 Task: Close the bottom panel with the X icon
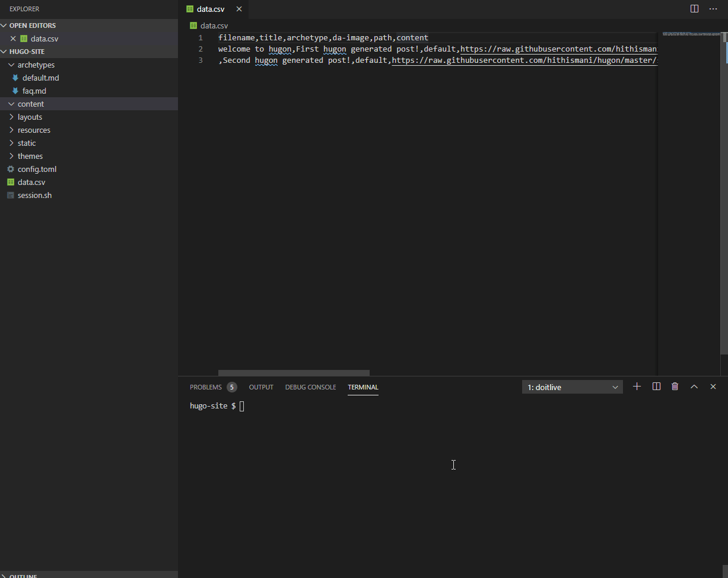coord(713,386)
